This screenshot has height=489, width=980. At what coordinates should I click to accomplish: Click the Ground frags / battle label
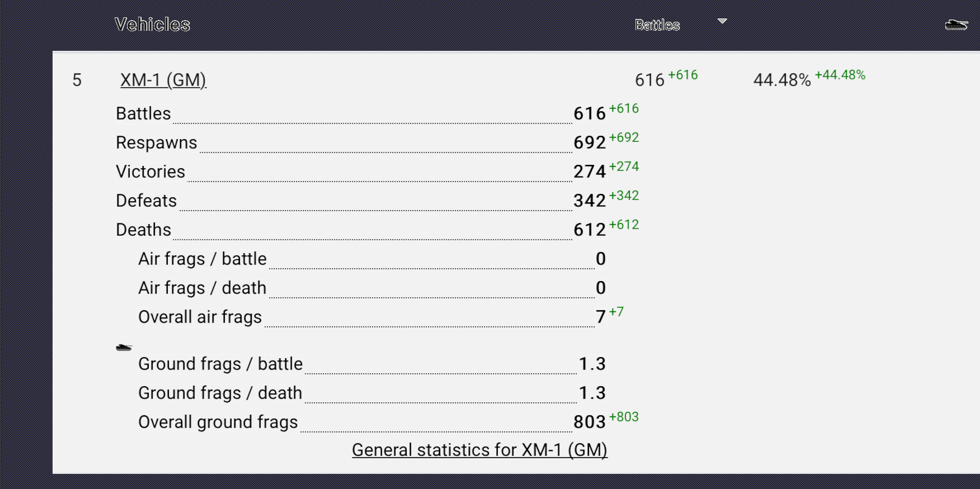(220, 364)
